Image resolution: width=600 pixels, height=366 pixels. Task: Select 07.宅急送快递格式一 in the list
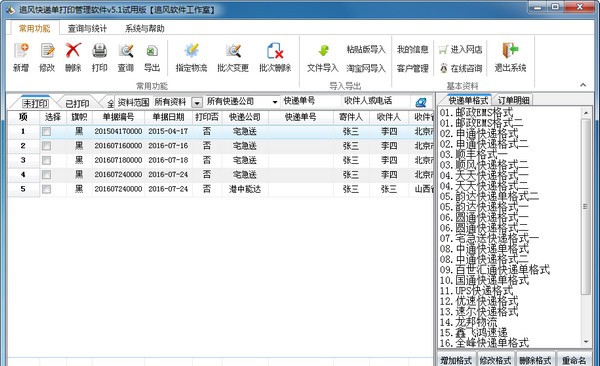489,238
